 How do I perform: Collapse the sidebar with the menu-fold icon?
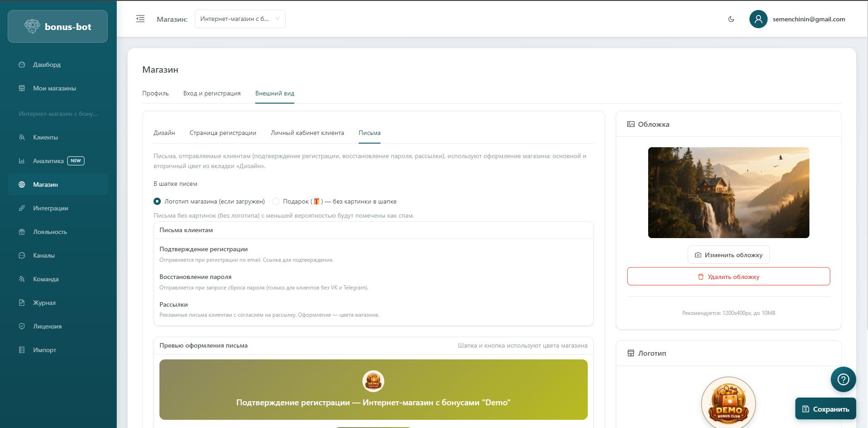tap(140, 19)
